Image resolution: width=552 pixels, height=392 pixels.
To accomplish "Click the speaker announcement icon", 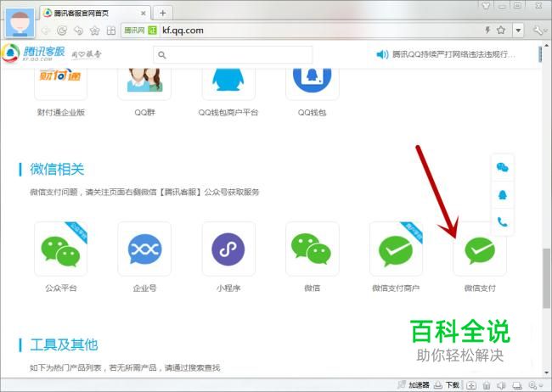I will pyautogui.click(x=382, y=54).
